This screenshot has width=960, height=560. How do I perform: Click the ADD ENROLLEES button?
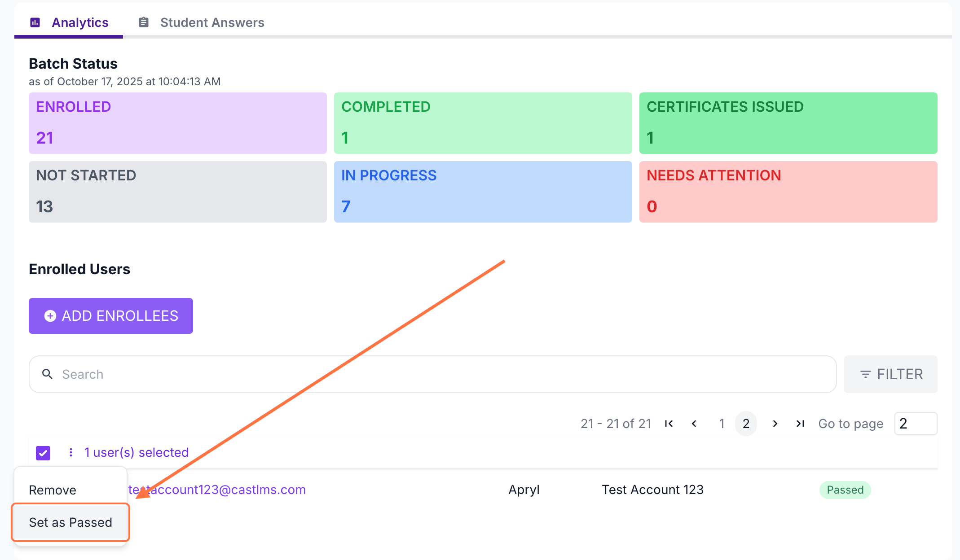(111, 316)
